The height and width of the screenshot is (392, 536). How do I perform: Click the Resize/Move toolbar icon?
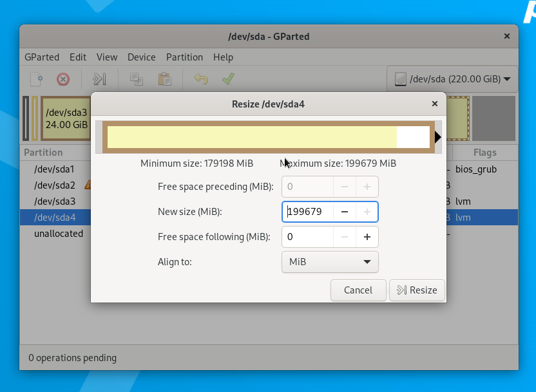pos(99,79)
